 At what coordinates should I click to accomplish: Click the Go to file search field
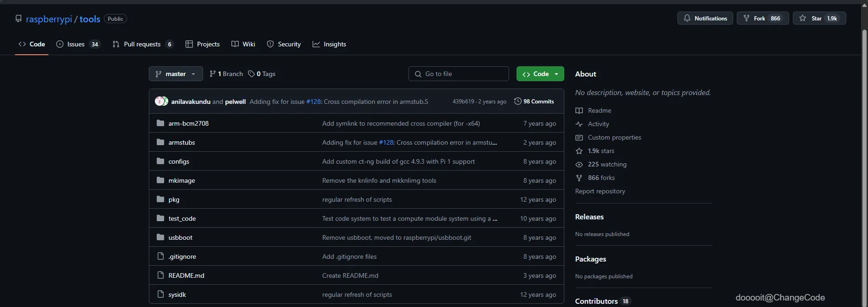[459, 74]
